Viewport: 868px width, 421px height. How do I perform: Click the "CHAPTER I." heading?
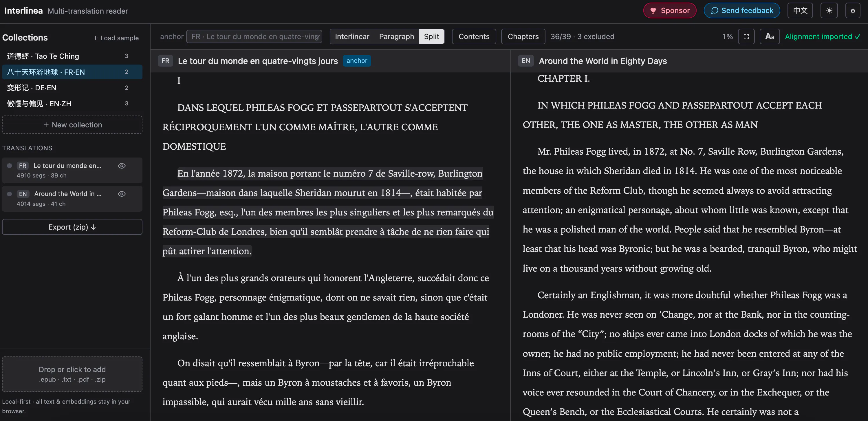563,78
